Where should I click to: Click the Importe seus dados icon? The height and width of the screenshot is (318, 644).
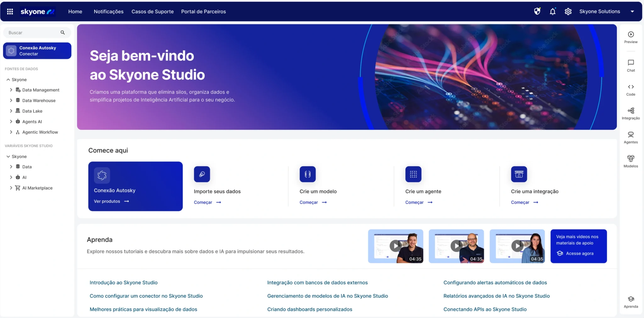(202, 174)
